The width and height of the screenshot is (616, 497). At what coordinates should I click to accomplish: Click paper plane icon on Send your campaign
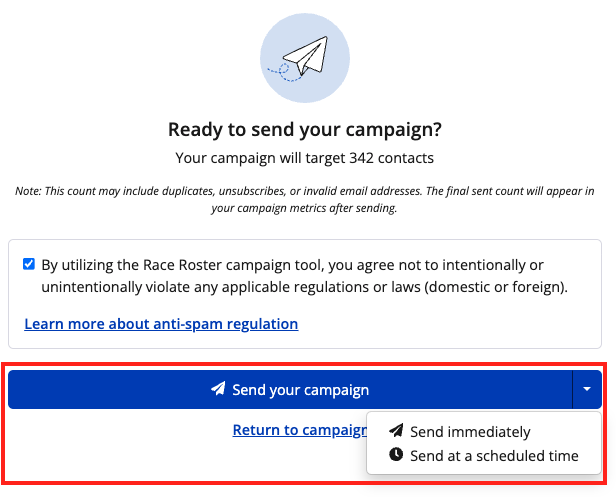click(x=218, y=390)
